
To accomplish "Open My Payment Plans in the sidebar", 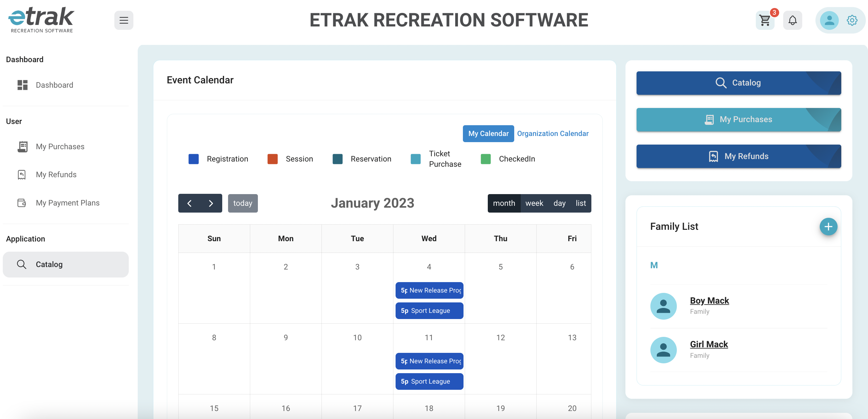I will point(66,203).
